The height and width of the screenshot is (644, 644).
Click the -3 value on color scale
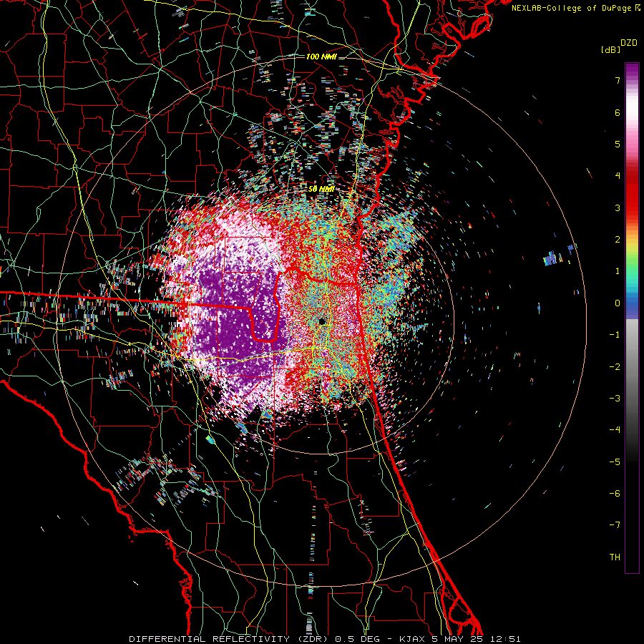click(615, 399)
